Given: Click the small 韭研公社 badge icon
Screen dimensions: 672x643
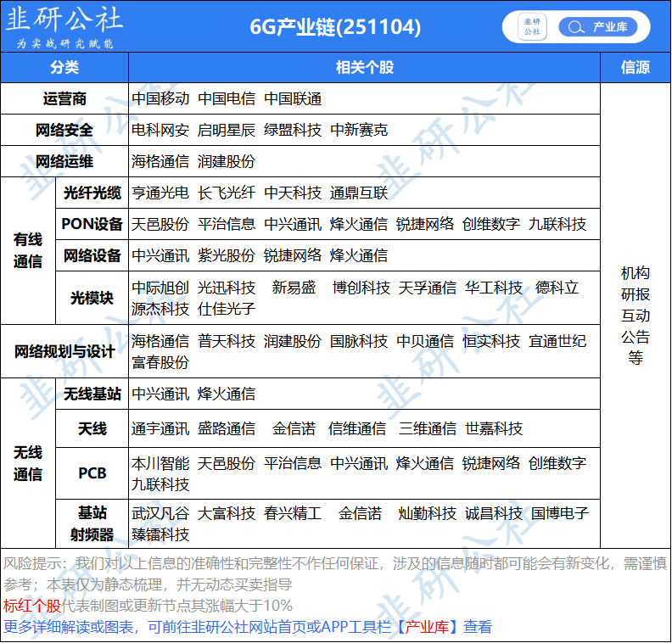Looking at the screenshot, I should (x=532, y=27).
